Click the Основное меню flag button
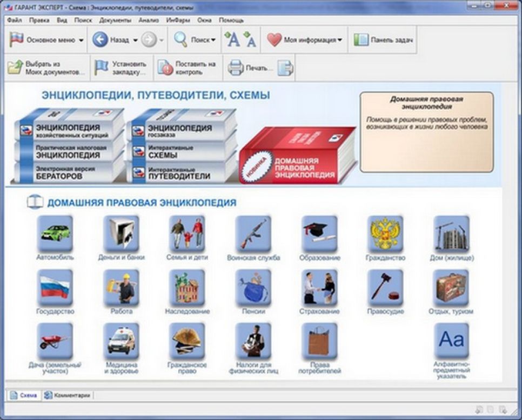522x420 pixels. point(42,40)
